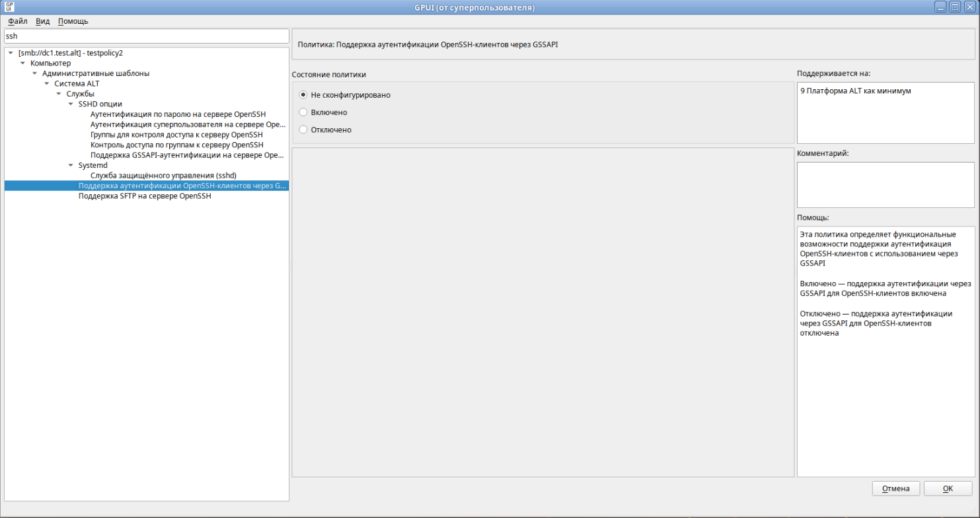Minimize the GPUI window

942,7
